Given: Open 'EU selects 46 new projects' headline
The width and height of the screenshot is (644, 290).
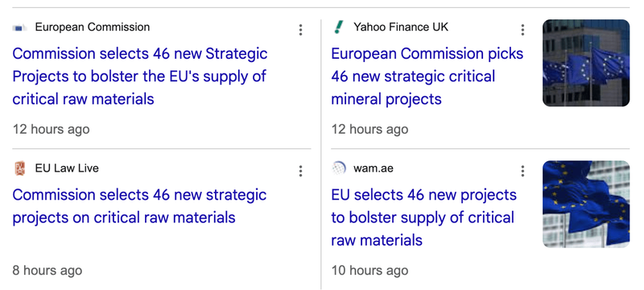Looking at the screenshot, I should (x=424, y=217).
